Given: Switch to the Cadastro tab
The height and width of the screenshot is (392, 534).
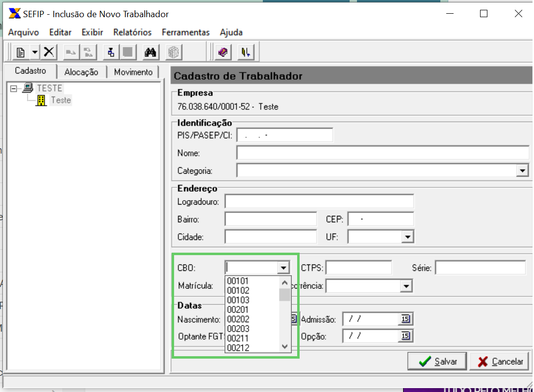Looking at the screenshot, I should 30,71.
